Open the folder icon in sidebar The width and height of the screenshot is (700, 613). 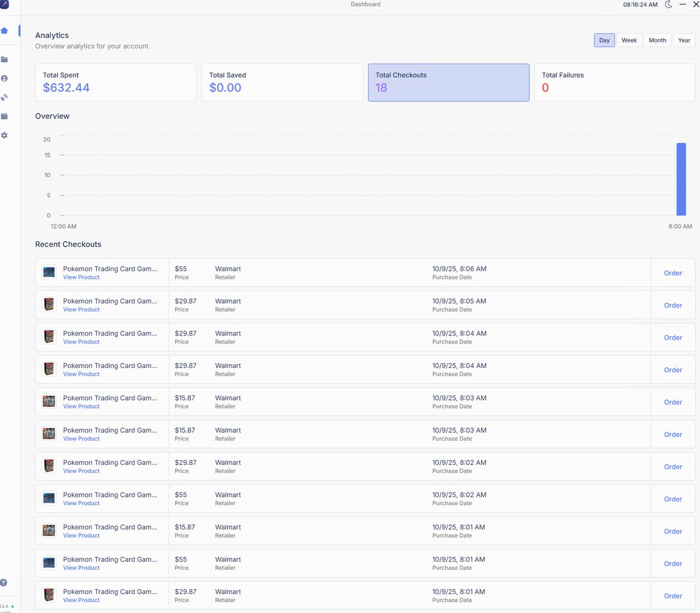coord(4,59)
